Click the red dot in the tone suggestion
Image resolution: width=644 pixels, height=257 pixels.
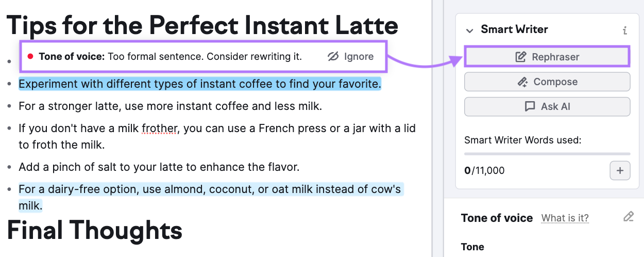pyautogui.click(x=30, y=56)
